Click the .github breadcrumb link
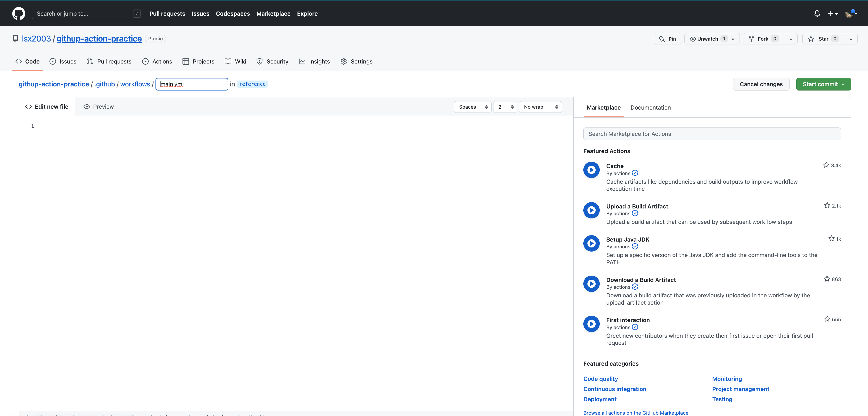The height and width of the screenshot is (416, 868). click(x=104, y=84)
